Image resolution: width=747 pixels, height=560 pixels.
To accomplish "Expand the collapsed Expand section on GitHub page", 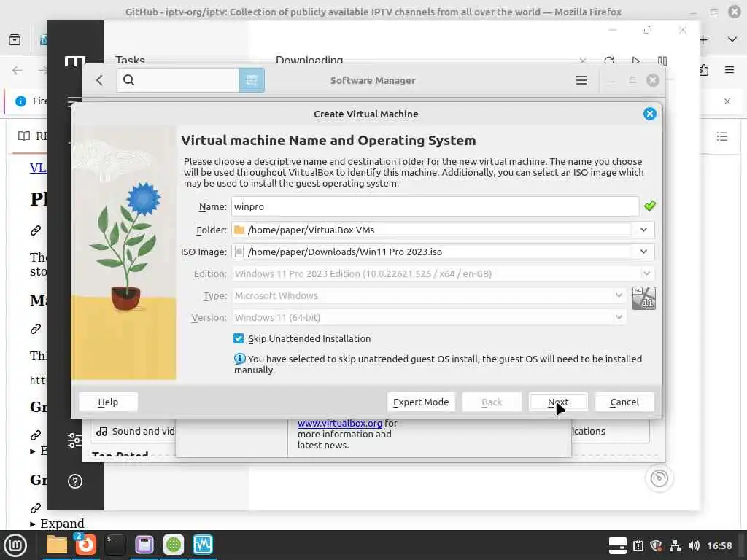I will (57, 524).
